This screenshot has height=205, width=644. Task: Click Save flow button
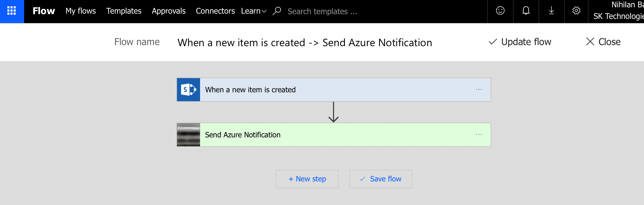pyautogui.click(x=380, y=179)
